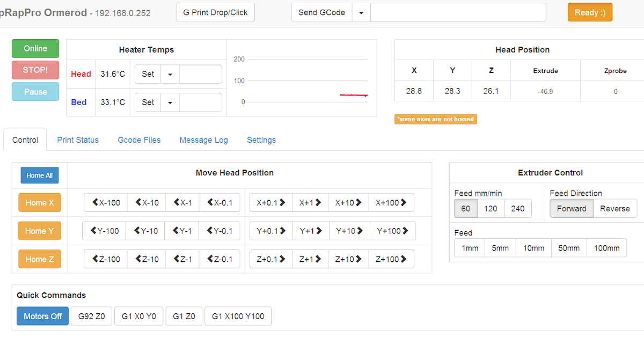Click inside the GCode command input field
Image resolution: width=644 pixels, height=338 pixels.
(457, 12)
